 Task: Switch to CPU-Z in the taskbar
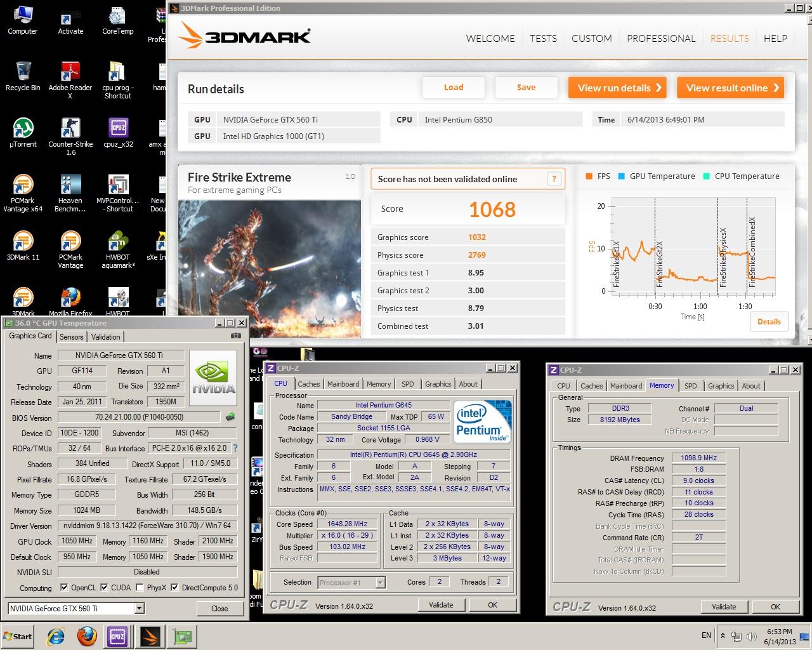(117, 636)
